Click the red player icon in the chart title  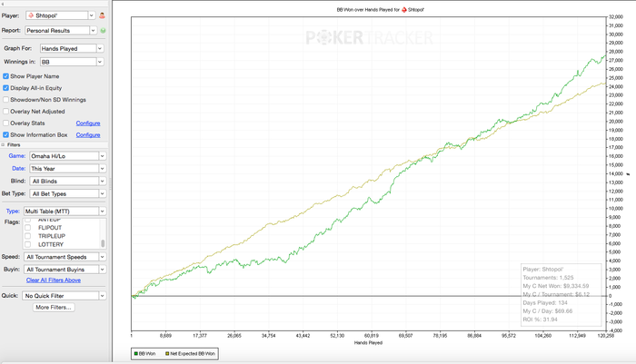pyautogui.click(x=404, y=10)
